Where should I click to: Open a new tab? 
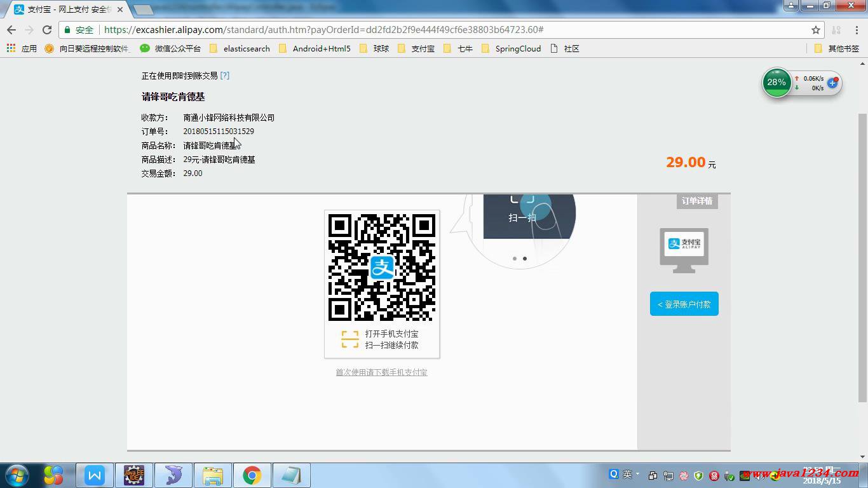pos(144,10)
